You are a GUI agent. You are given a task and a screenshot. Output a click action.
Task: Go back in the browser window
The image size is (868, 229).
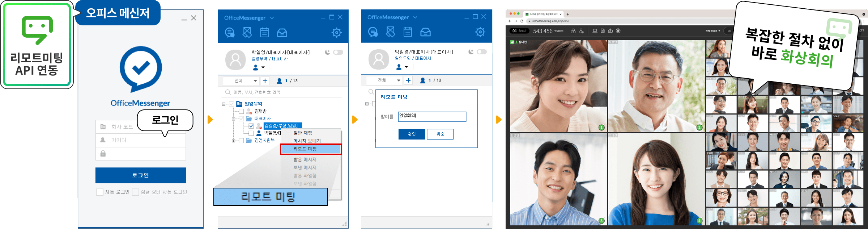tap(510, 21)
